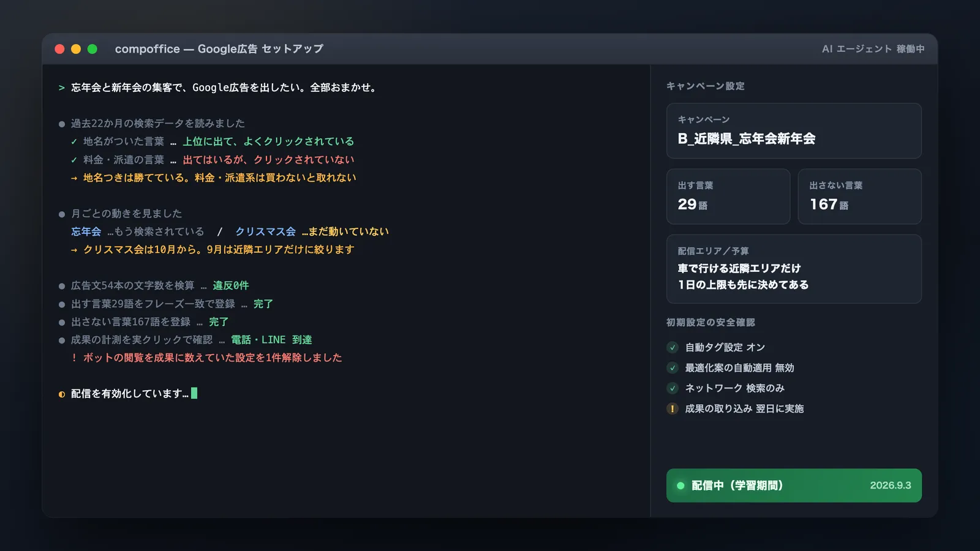Open the 配信エリア／予算 card

[794, 269]
